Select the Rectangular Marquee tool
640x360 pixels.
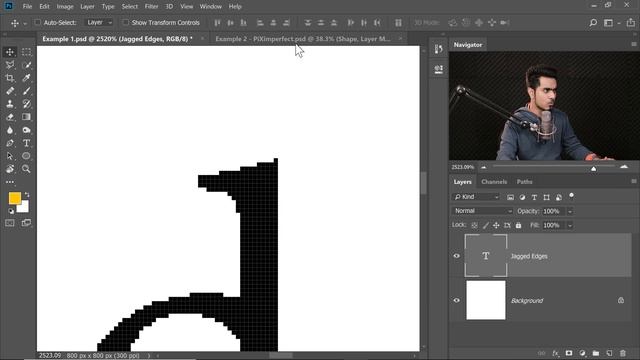pyautogui.click(x=26, y=52)
